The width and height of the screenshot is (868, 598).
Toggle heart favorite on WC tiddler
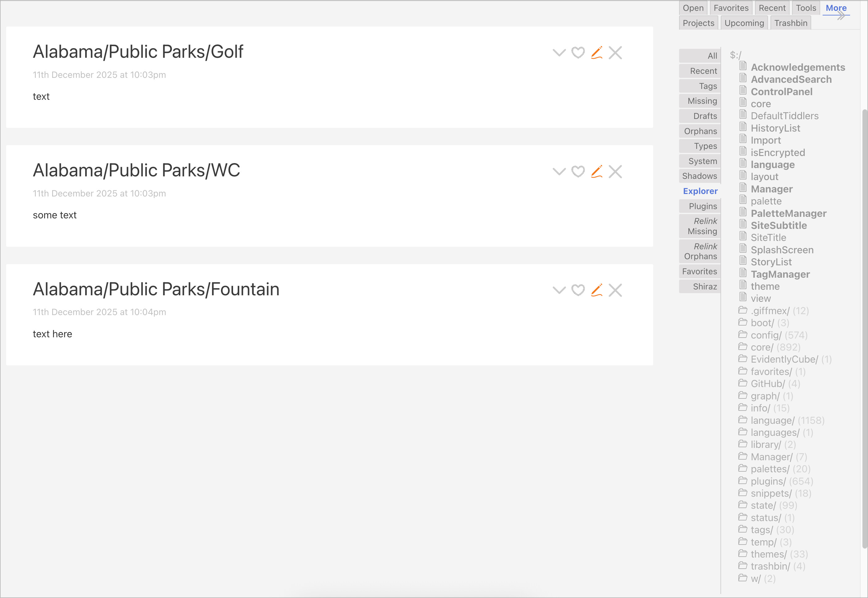(578, 172)
